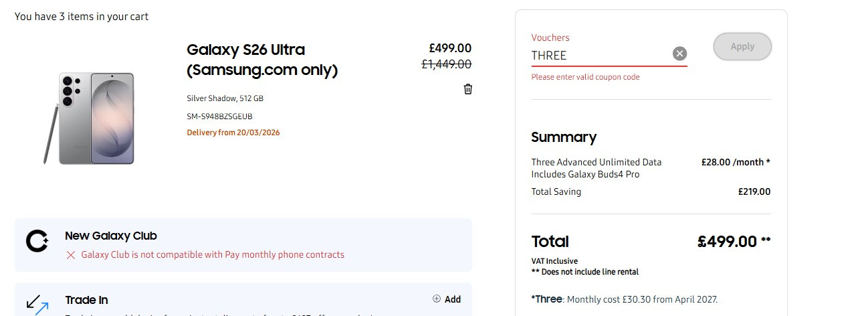
Task: Select the New Galaxy Club heading
Action: pyautogui.click(x=111, y=236)
